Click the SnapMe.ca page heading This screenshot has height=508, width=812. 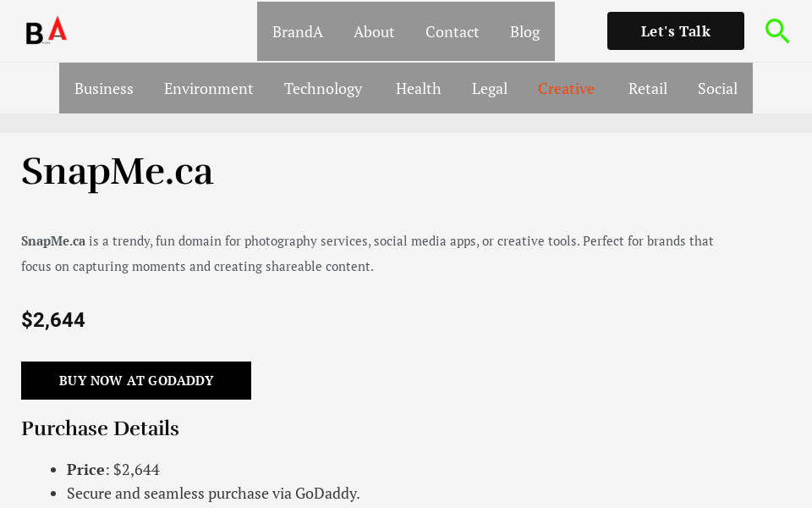coord(118,172)
